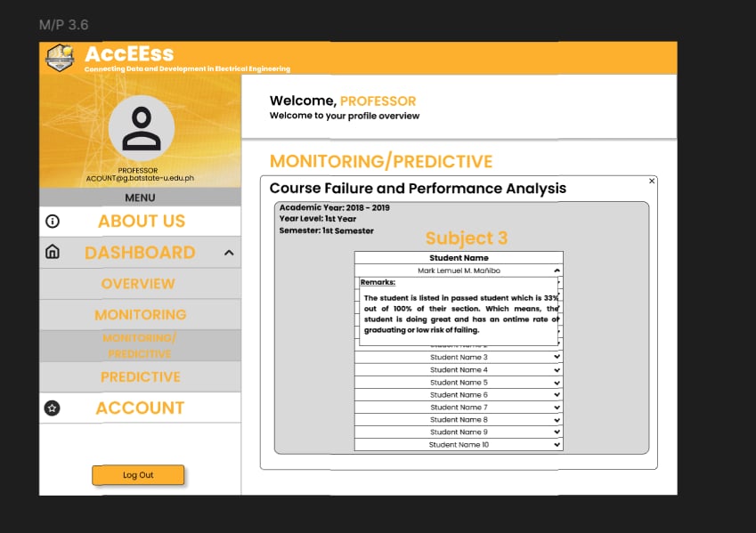The image size is (756, 533).
Task: Expand Student Name 5 dropdown arrow
Action: point(557,382)
